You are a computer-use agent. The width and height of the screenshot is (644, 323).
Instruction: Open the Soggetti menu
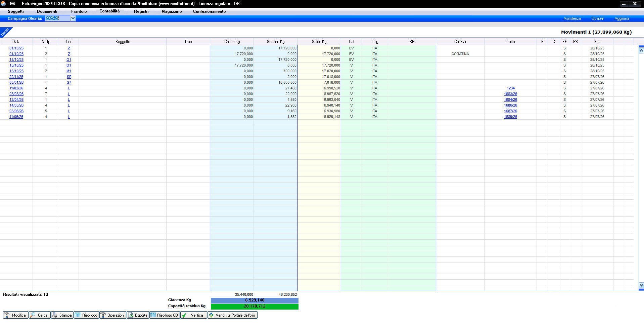point(16,11)
